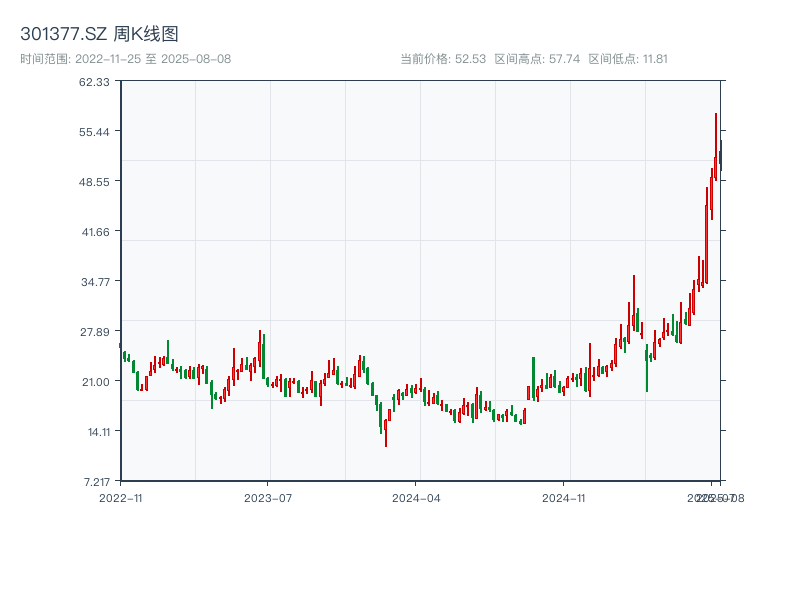Image resolution: width=800 pixels, height=600 pixels.
Task: Click y-axis label 21.00
Action: pyautogui.click(x=96, y=382)
